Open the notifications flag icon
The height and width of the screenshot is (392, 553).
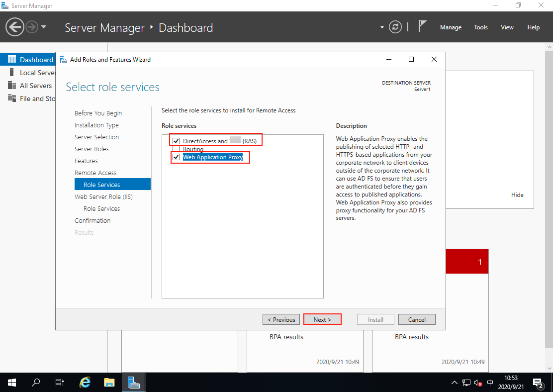(x=422, y=26)
